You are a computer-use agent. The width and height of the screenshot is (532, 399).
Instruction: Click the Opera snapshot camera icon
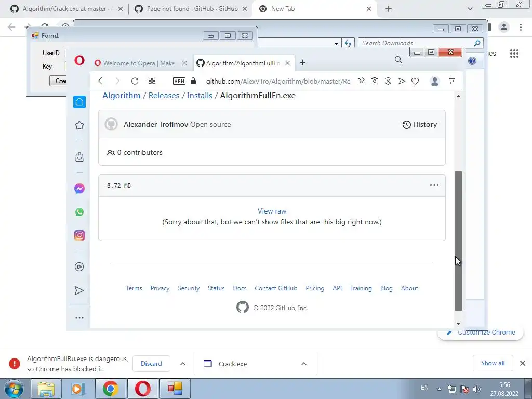pos(375,81)
